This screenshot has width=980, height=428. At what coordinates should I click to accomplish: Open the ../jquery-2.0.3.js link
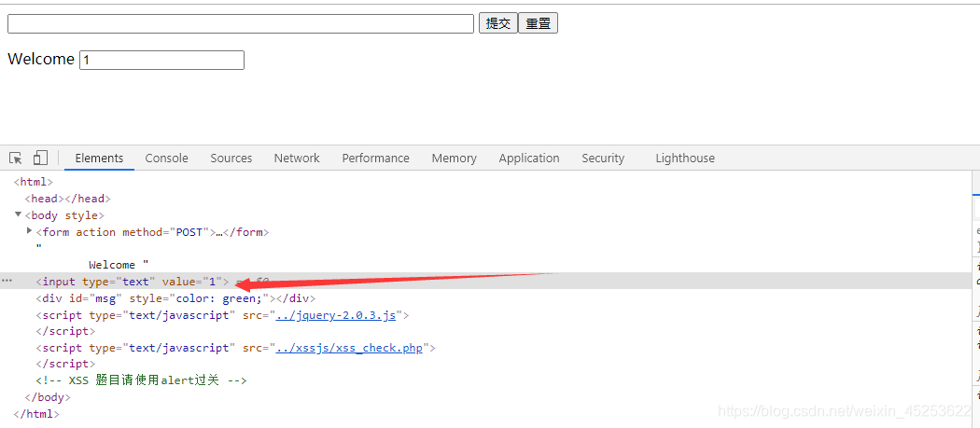pos(336,315)
